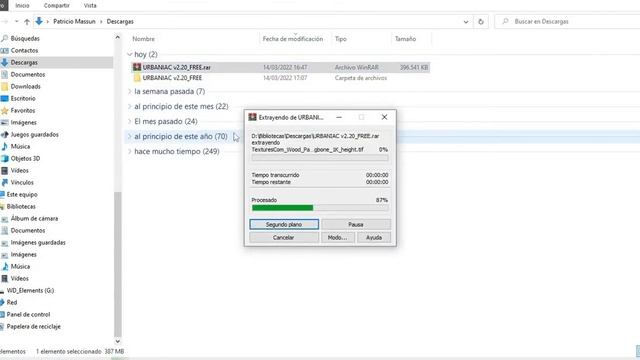Open recent locations dropdown arrow beside navigation
The image size is (640, 360).
pos(16,21)
